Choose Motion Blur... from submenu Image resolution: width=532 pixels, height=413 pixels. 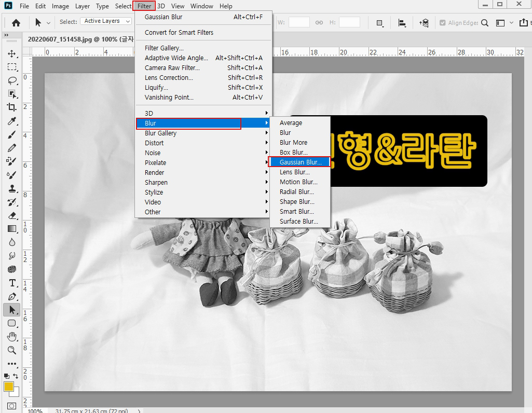tap(300, 182)
